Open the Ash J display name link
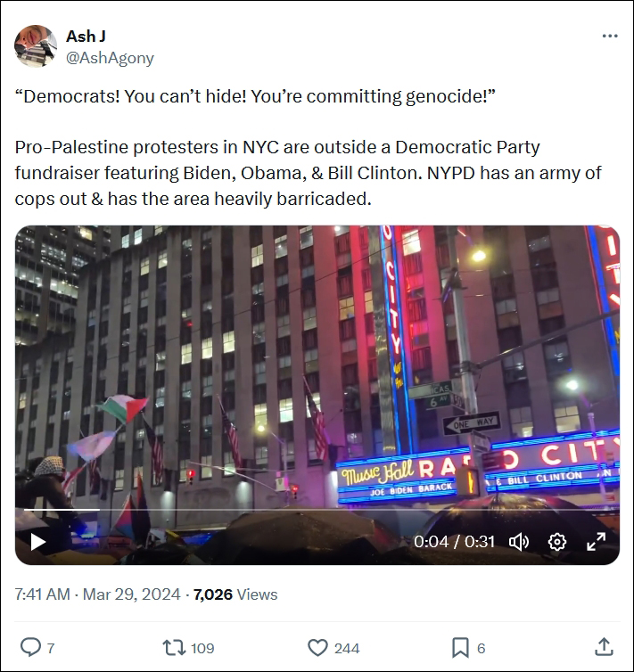634x672 pixels. pos(86,37)
